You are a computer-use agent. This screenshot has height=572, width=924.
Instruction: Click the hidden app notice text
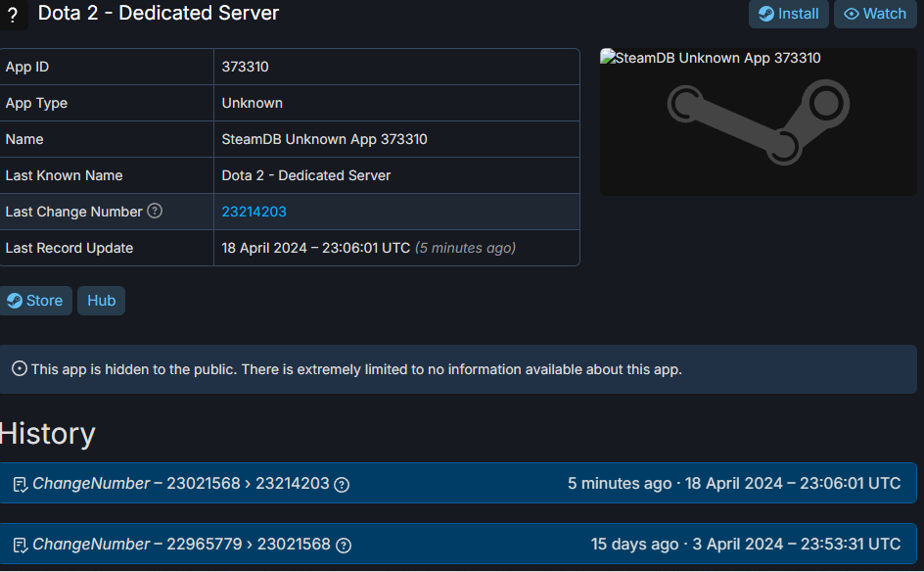coord(356,369)
